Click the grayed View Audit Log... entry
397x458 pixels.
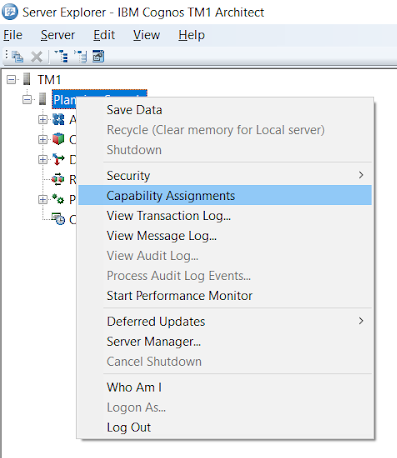(153, 256)
